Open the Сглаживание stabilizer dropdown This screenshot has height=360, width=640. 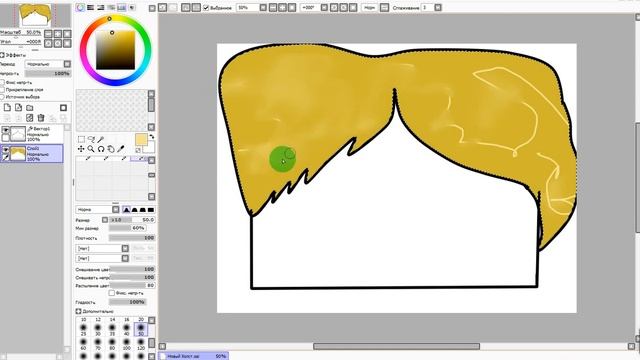coord(438,7)
